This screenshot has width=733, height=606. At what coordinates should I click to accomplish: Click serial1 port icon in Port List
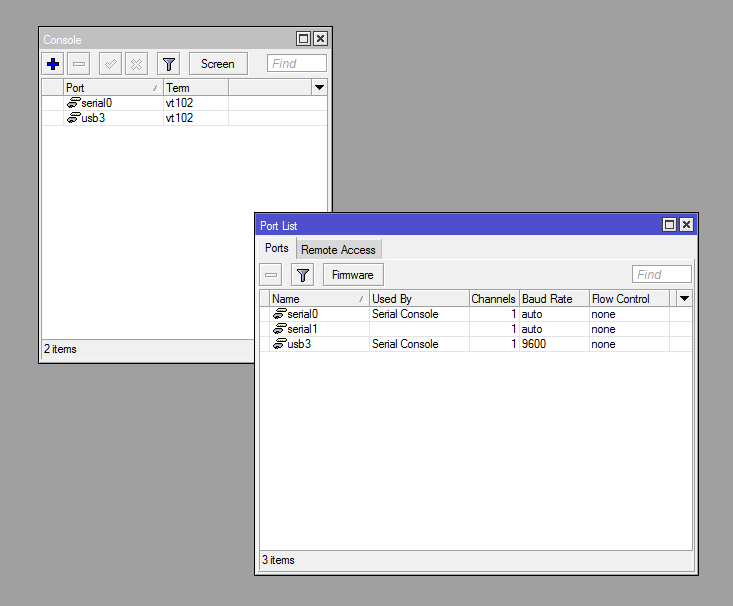(280, 328)
